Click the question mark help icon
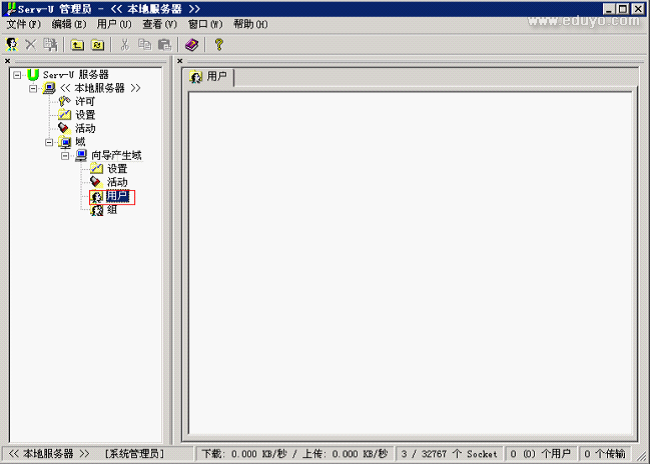This screenshot has height=464, width=650. coord(218,44)
